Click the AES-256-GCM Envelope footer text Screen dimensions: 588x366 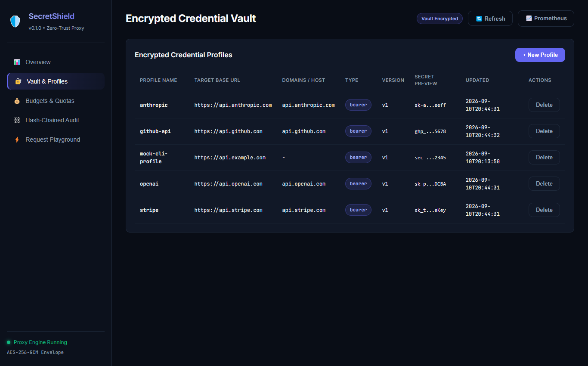coord(35,352)
